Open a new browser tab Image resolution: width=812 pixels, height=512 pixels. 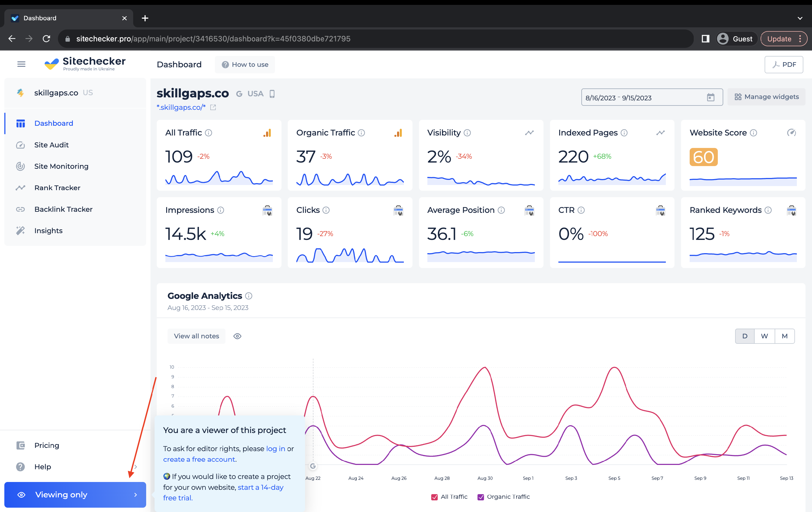[x=145, y=18]
